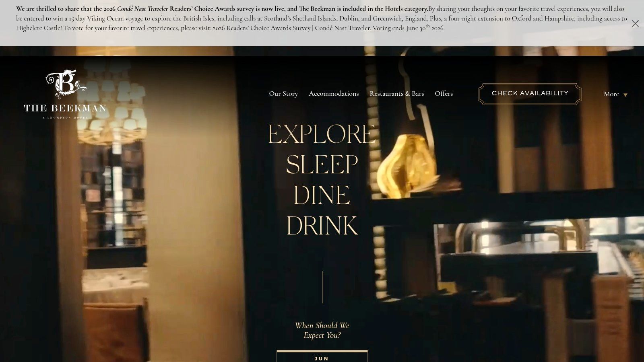
Task: Open Restaurants & Bars menu item
Action: click(397, 94)
